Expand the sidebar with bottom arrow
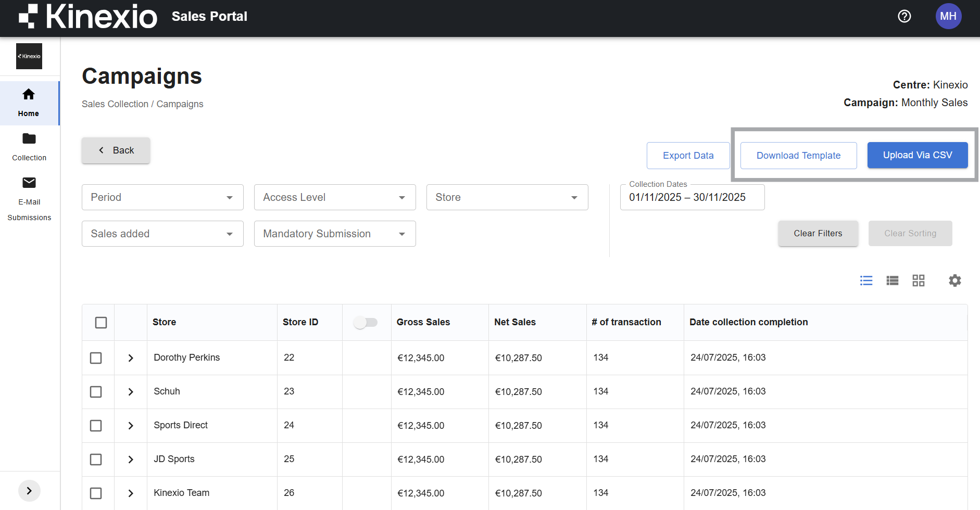 pos(29,491)
